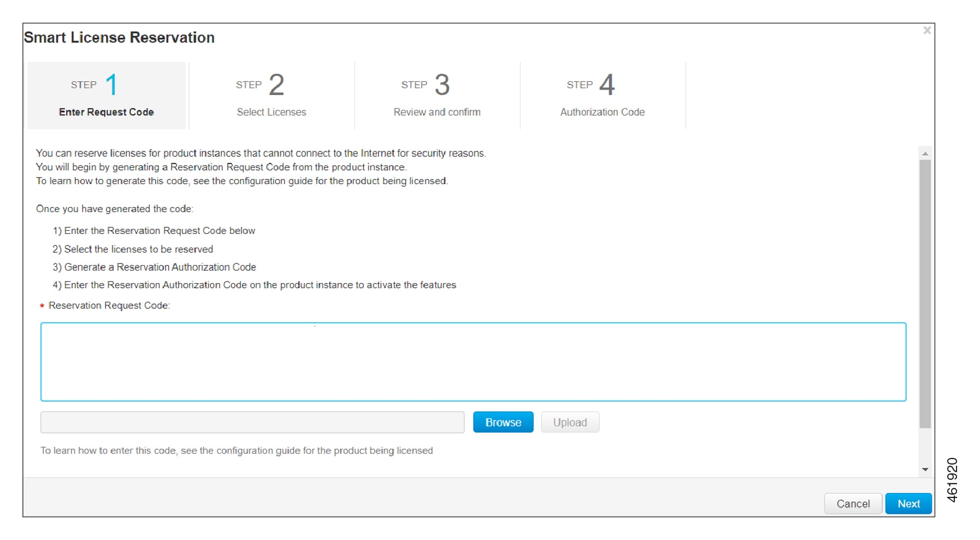Click the scrollbar down arrow
The width and height of the screenshot is (980, 540).
[925, 469]
